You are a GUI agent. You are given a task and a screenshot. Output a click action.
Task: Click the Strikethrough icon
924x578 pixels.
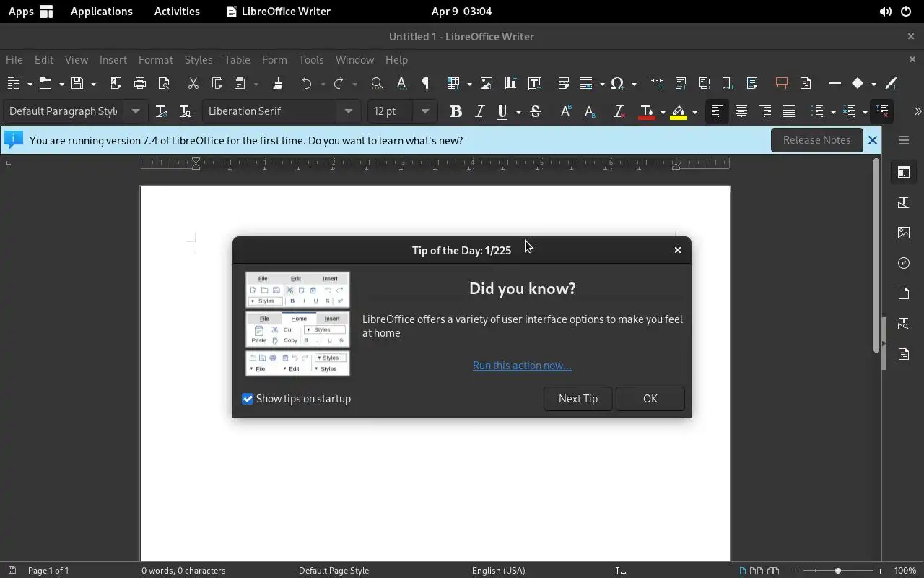pos(536,111)
